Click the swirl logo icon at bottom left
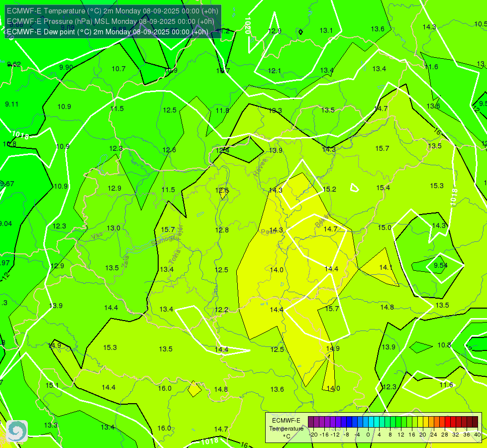The image size is (487, 448). [x=17, y=431]
